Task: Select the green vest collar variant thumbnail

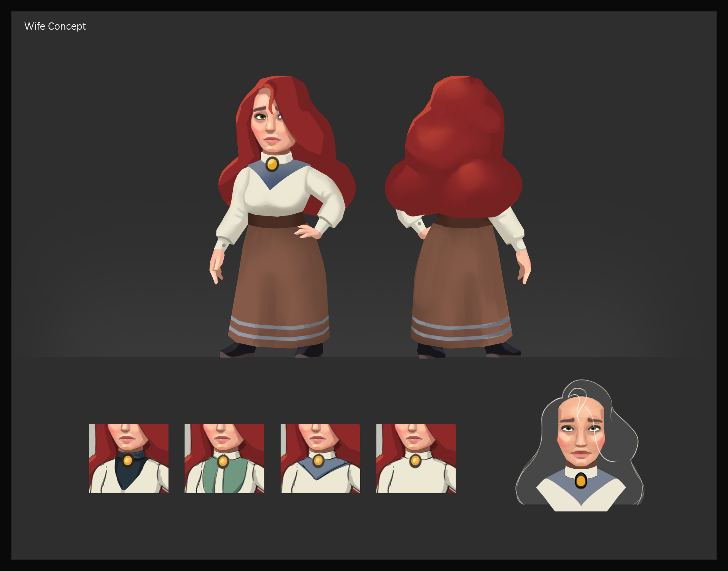Action: 224,458
